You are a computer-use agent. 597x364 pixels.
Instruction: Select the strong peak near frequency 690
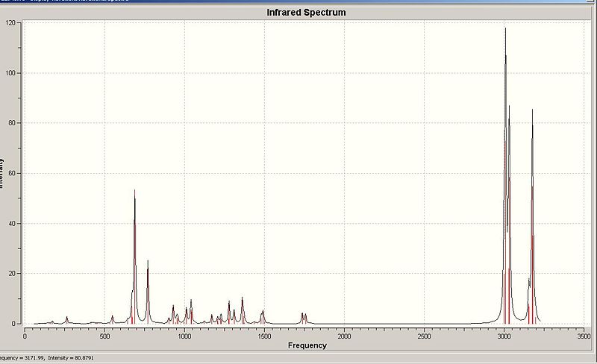click(x=134, y=257)
